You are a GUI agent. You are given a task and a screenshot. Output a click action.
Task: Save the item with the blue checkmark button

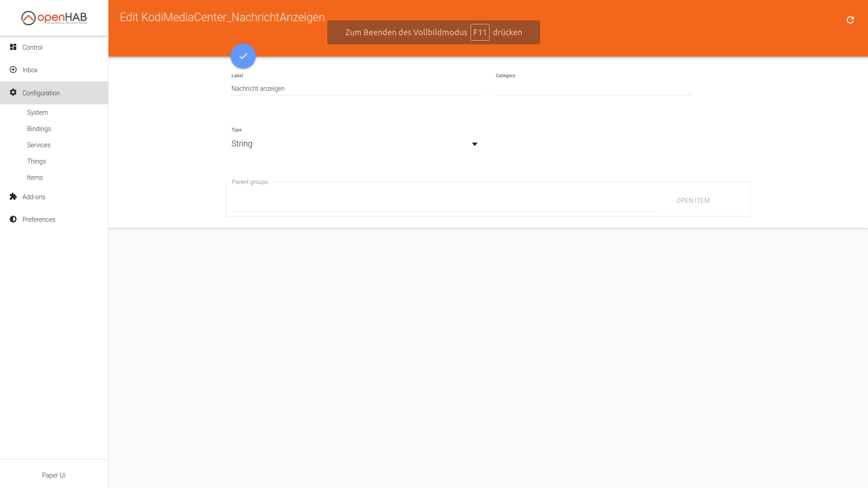(x=243, y=56)
